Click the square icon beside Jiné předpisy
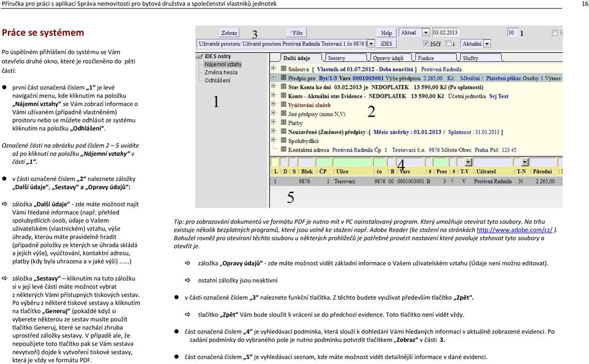Screen dimensions: 589x364 pos(283,113)
